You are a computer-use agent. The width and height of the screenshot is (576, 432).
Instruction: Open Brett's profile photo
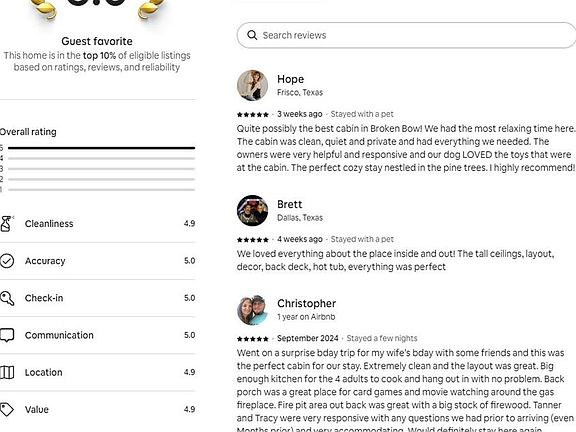coord(252,210)
